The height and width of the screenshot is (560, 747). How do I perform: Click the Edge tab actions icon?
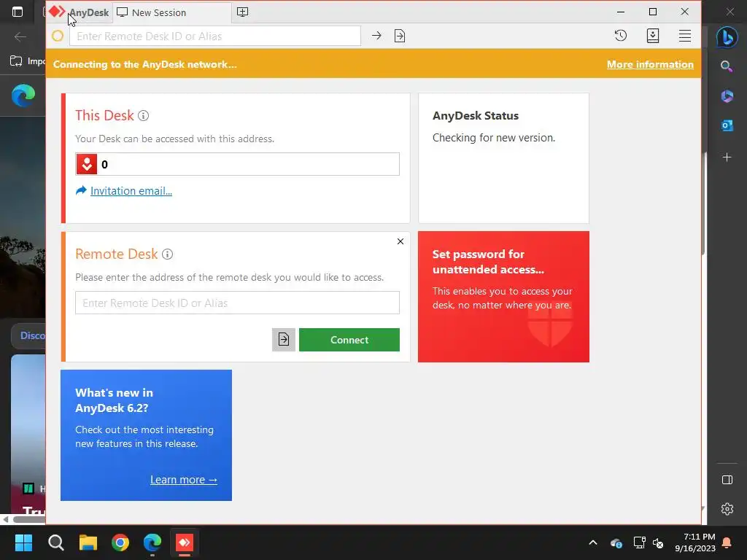click(x=18, y=12)
